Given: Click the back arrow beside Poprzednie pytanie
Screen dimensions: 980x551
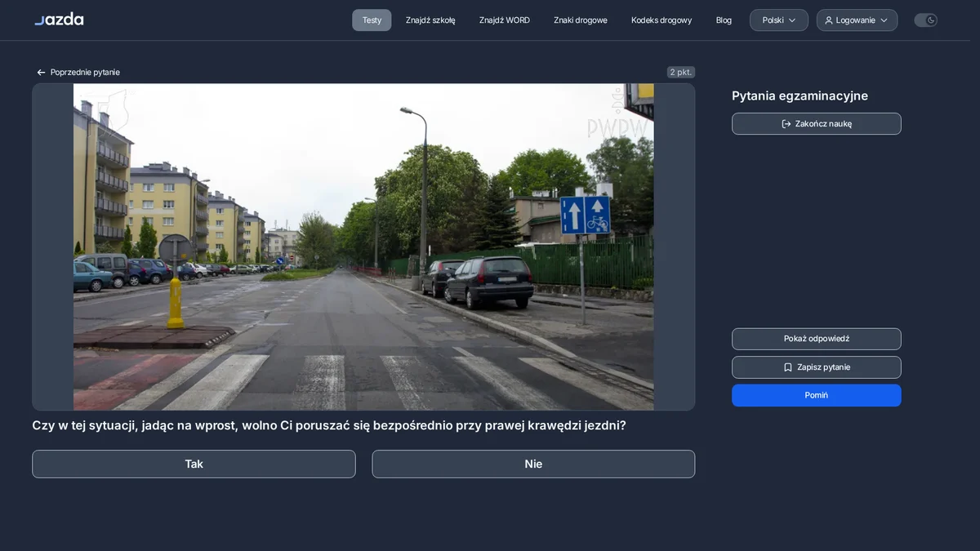Looking at the screenshot, I should (x=41, y=73).
